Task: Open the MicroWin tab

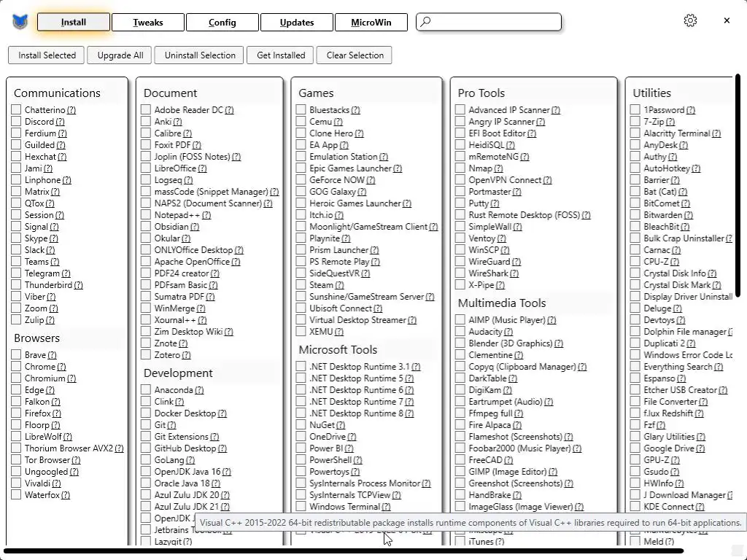Action: 371,23
